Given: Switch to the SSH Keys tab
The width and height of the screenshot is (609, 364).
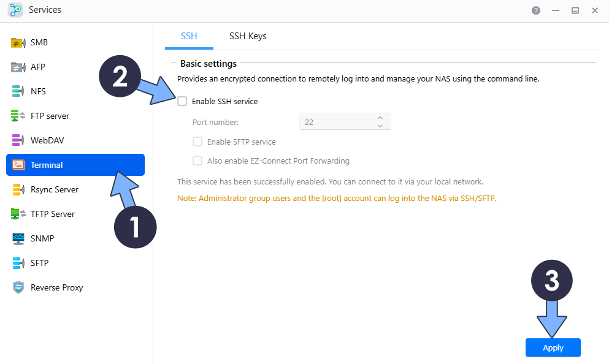Looking at the screenshot, I should tap(248, 36).
